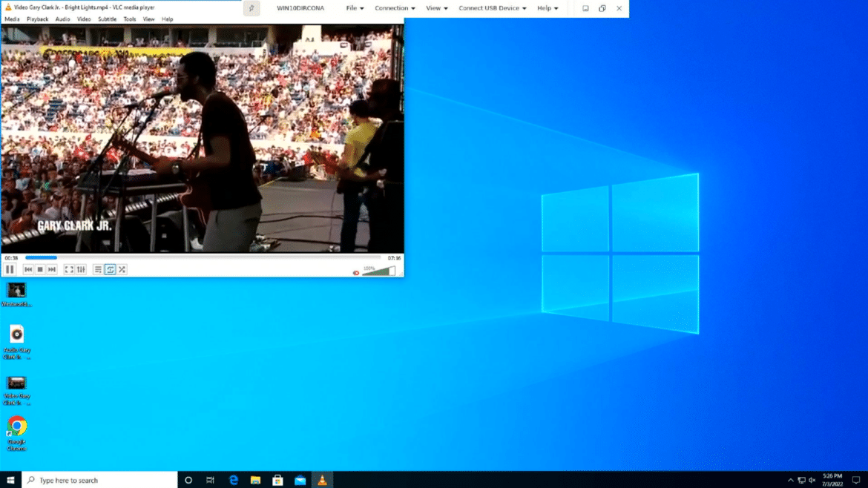The height and width of the screenshot is (488, 868).
Task: Expand the remote File dropdown
Action: pos(355,8)
